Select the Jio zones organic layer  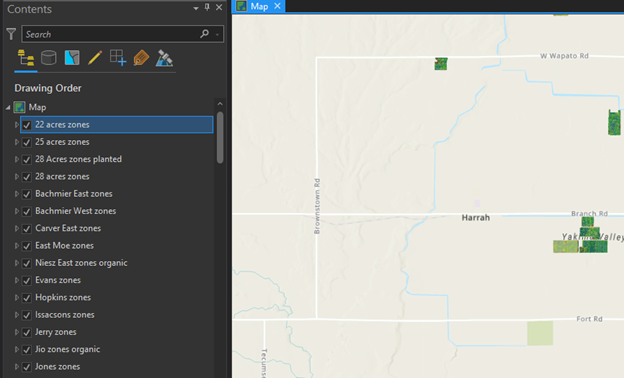click(68, 349)
